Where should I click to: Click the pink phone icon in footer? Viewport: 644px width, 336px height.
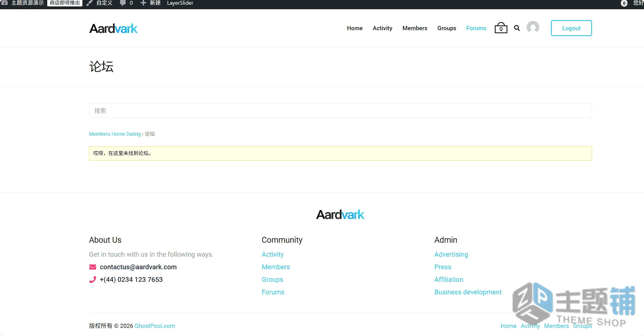pyautogui.click(x=92, y=280)
